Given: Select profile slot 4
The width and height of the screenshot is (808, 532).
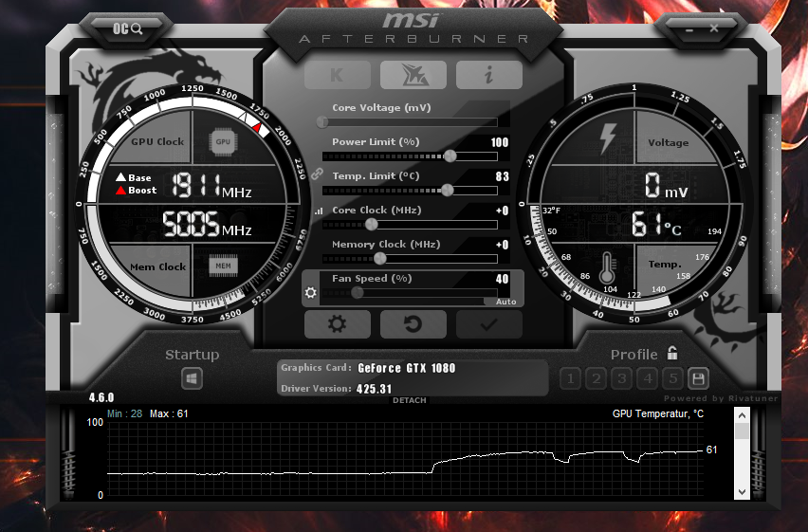Looking at the screenshot, I should pos(647,379).
